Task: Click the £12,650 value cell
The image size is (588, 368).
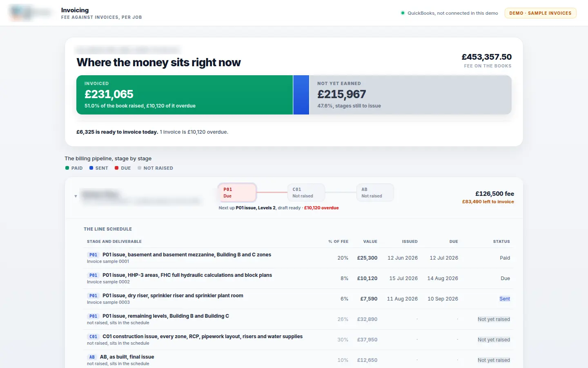Action: point(367,360)
